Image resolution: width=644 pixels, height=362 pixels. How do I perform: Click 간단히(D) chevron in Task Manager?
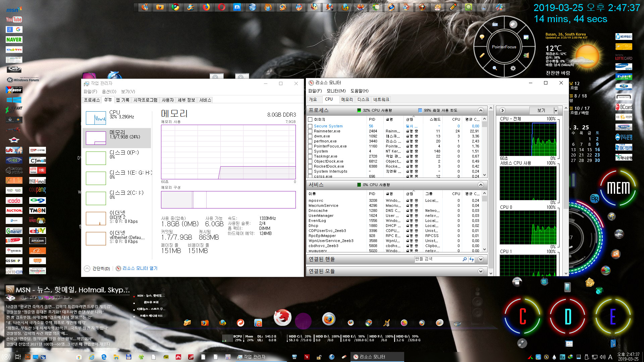click(87, 268)
